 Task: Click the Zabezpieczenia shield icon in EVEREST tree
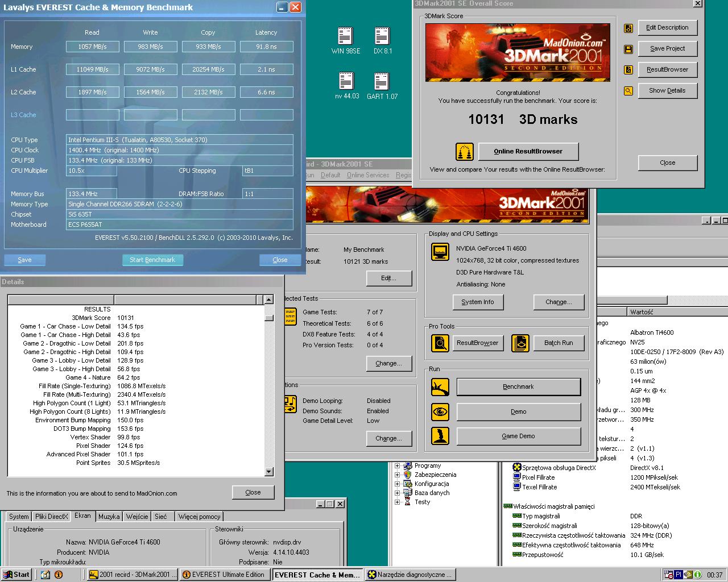[407, 475]
